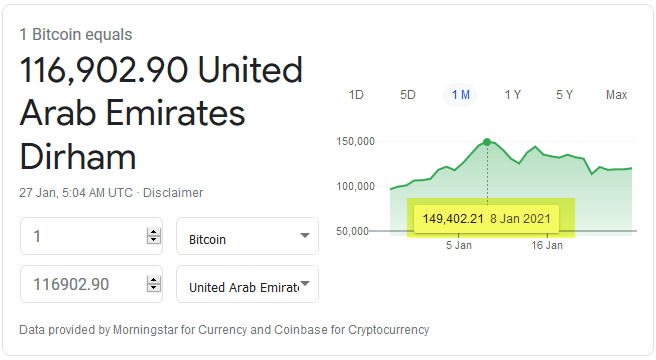Click the green peak marker on chart

point(487,142)
